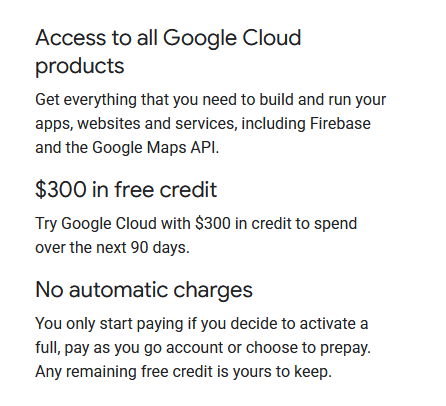Click the word "websites"
The image size is (446, 406).
pyautogui.click(x=109, y=124)
